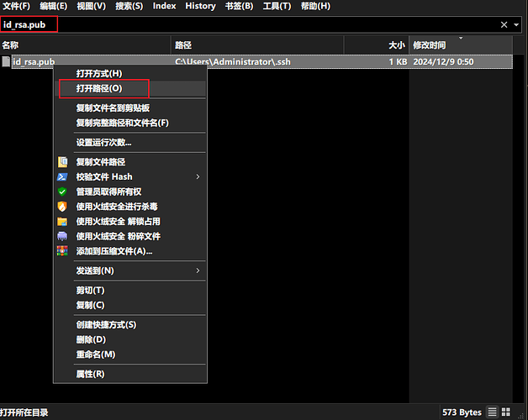The image size is (528, 420).
Task: Click the Huorong shield icon for 杀毒
Action: (x=62, y=207)
